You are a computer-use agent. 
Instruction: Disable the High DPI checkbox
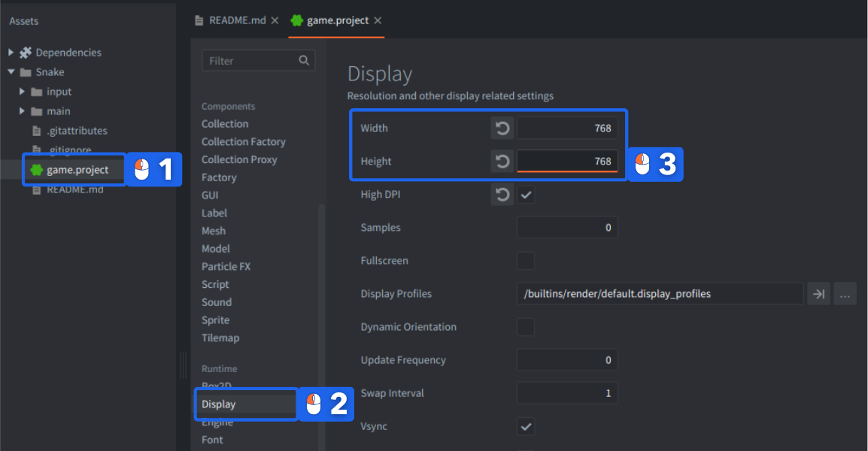[526, 195]
